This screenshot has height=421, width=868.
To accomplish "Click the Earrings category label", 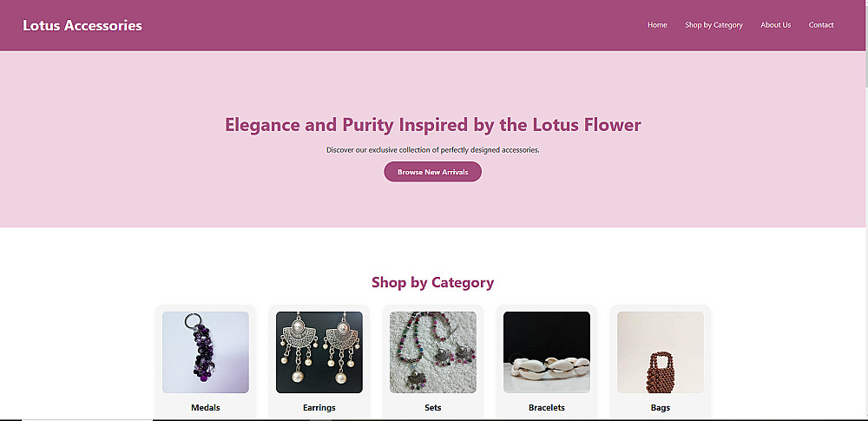I will (x=319, y=407).
